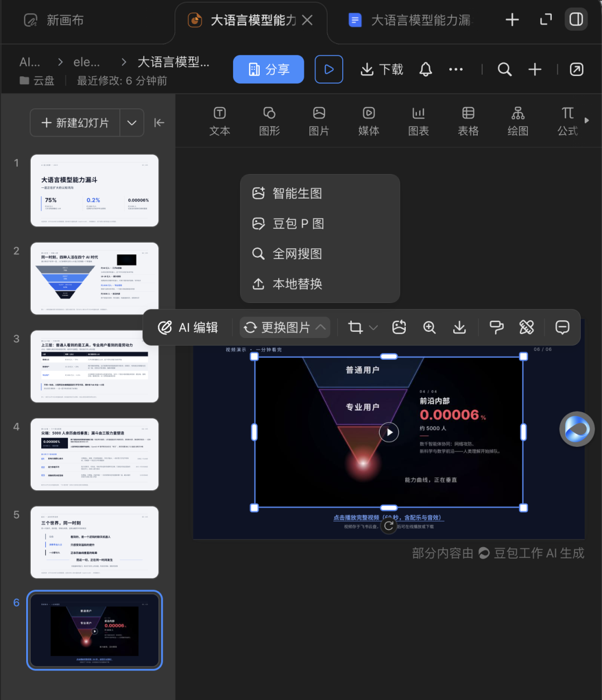The height and width of the screenshot is (700, 602).
Task: Add a new tab with plus icon
Action: point(512,20)
